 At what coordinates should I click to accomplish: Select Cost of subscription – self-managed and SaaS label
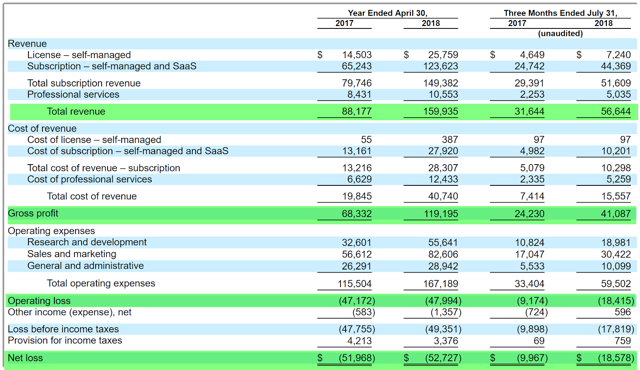[128, 151]
